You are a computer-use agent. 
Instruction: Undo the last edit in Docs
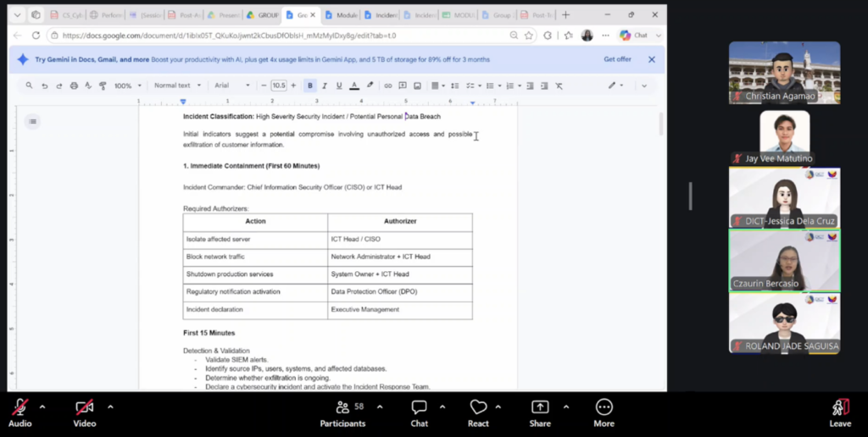(x=44, y=86)
